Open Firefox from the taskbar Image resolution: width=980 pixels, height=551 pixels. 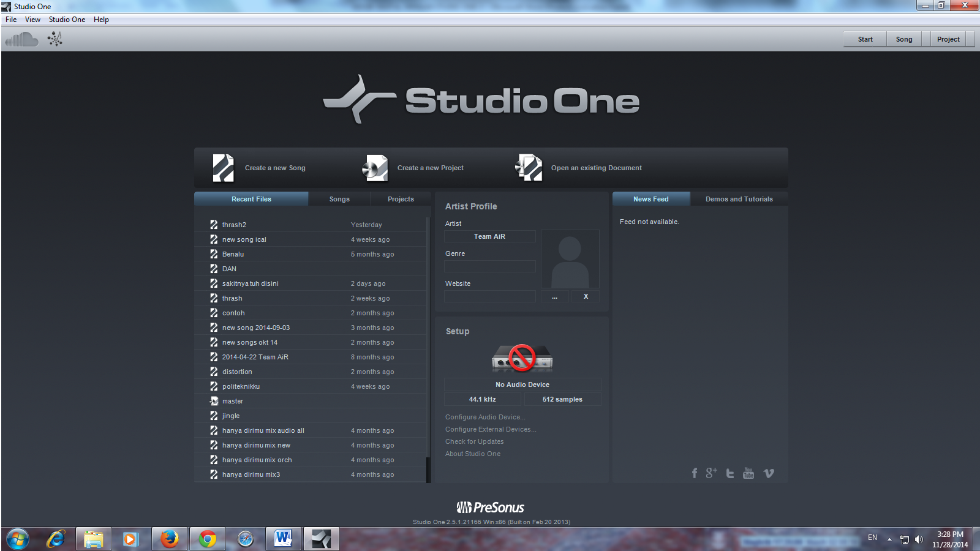click(x=170, y=539)
